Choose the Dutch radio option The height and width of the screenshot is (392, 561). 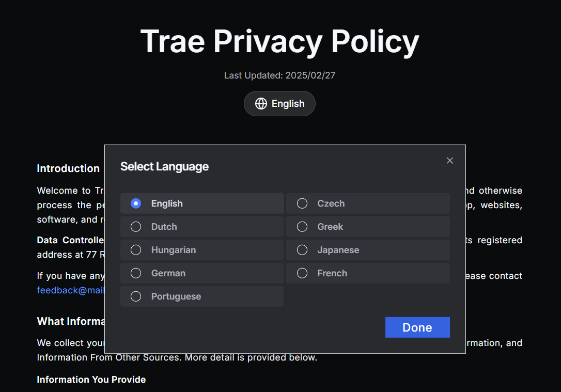coord(136,227)
